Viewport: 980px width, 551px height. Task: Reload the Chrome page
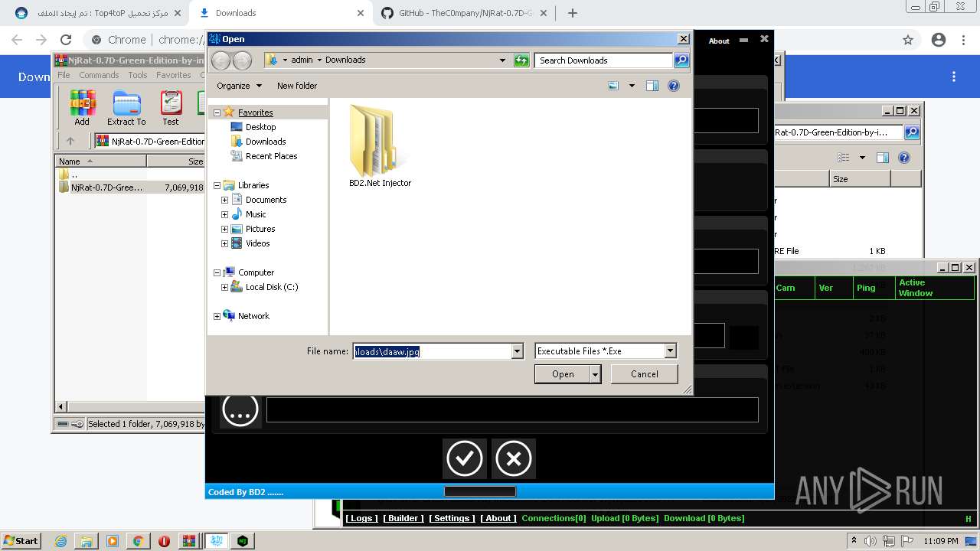pyautogui.click(x=66, y=40)
